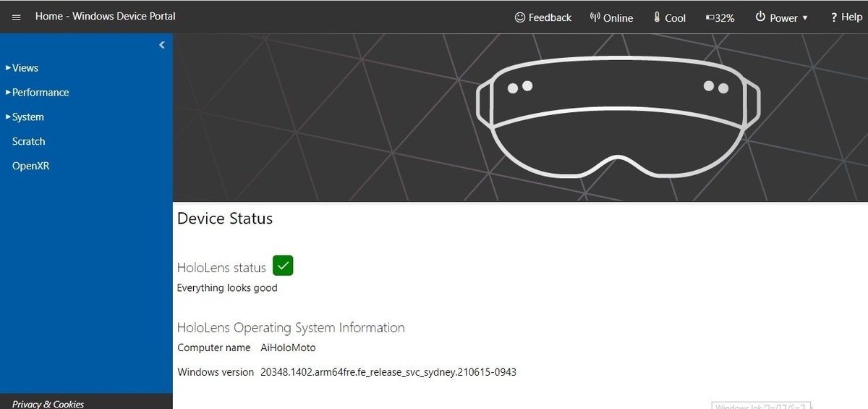Open the hamburger navigation menu
Image resolution: width=868 pixels, height=409 pixels.
pos(17,17)
